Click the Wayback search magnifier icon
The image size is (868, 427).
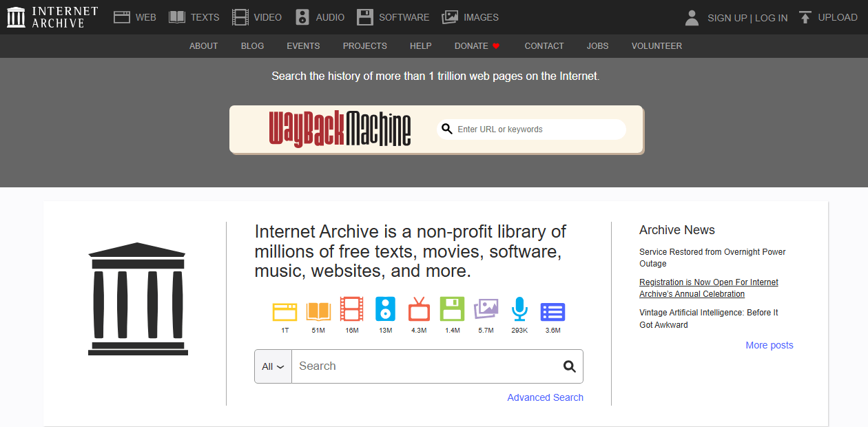coord(447,129)
